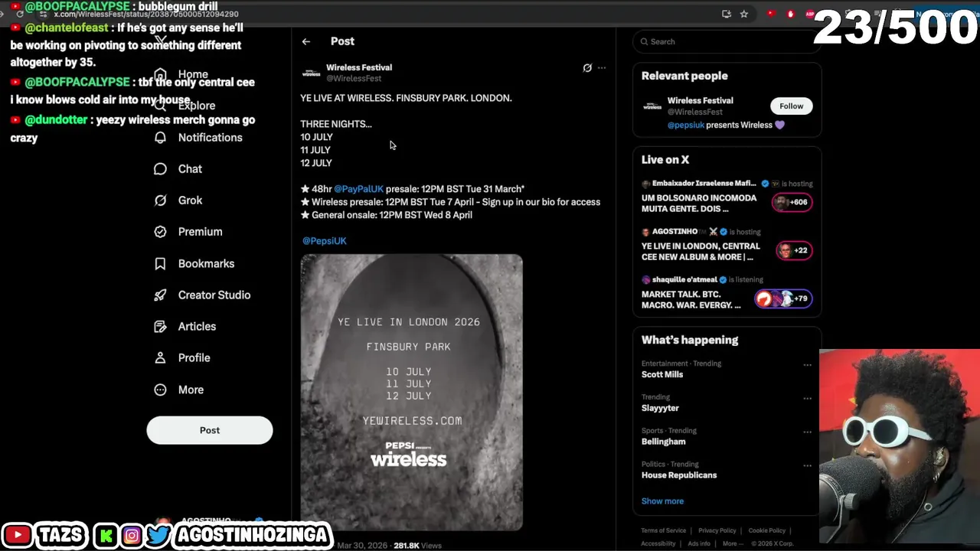Click the @PayPalUK mention link
The image size is (980, 551).
point(358,189)
